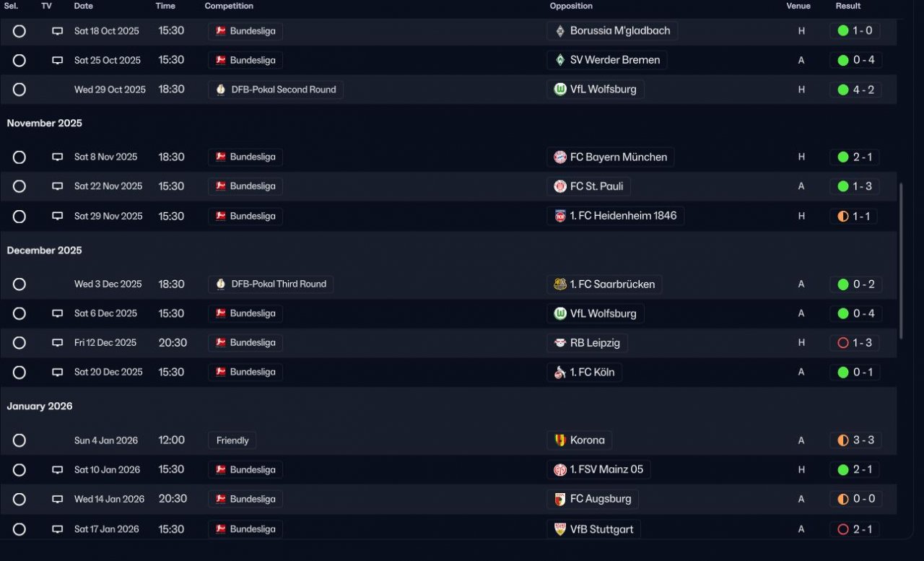Viewport: 924px width, 561px height.
Task: Click the RB Leipzig club logo
Action: (559, 343)
